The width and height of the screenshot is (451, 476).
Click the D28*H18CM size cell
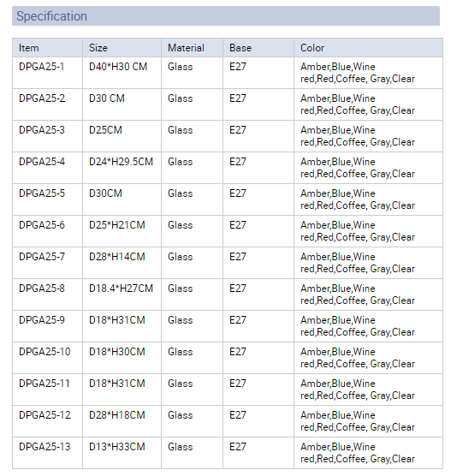pos(122,421)
